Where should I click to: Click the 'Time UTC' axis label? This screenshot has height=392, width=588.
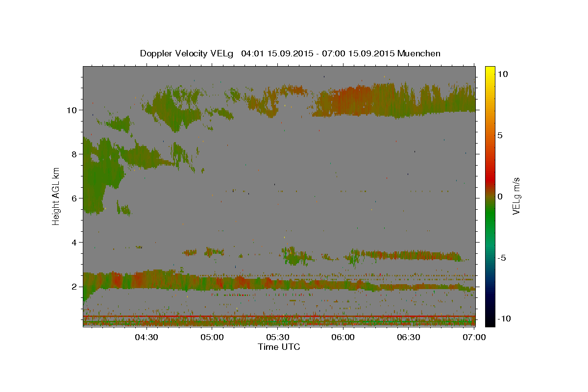[279, 347]
